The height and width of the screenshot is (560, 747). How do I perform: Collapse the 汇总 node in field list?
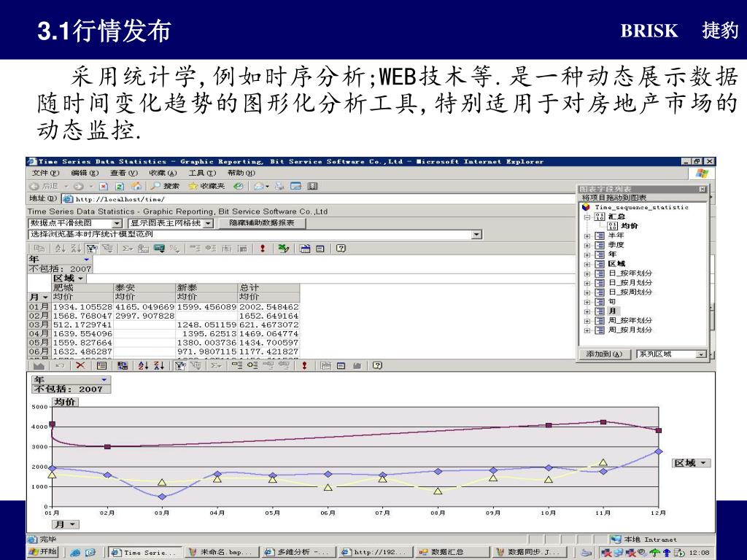587,217
